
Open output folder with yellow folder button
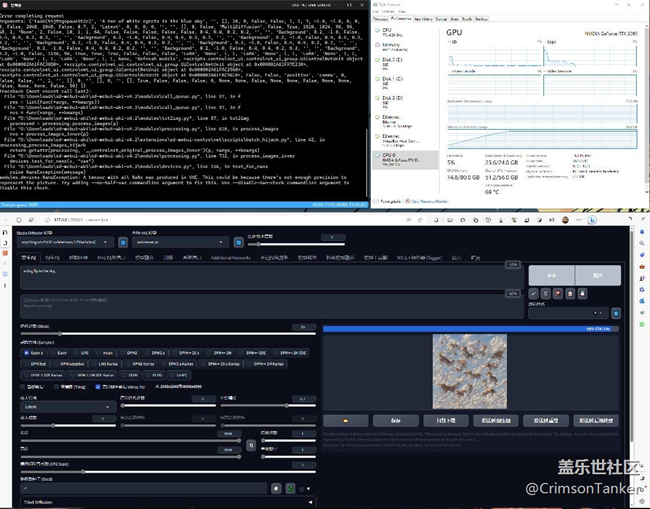click(345, 420)
